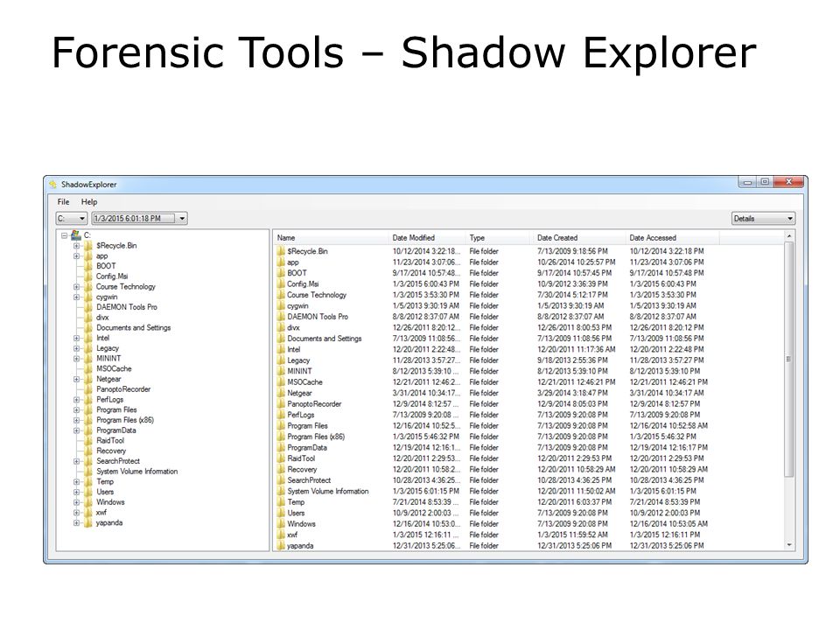Click the xwf folder icon in list
840x630 pixels.
(281, 535)
